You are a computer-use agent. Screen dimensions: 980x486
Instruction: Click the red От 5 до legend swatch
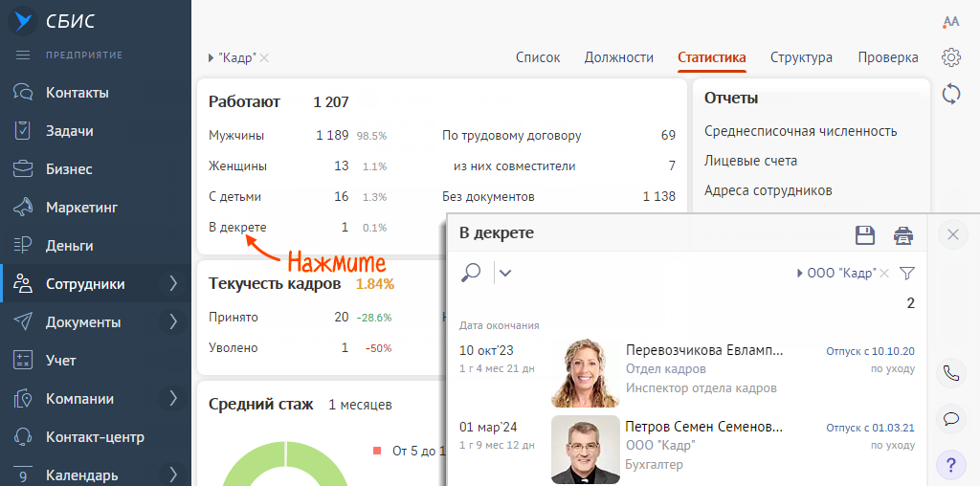click(377, 451)
